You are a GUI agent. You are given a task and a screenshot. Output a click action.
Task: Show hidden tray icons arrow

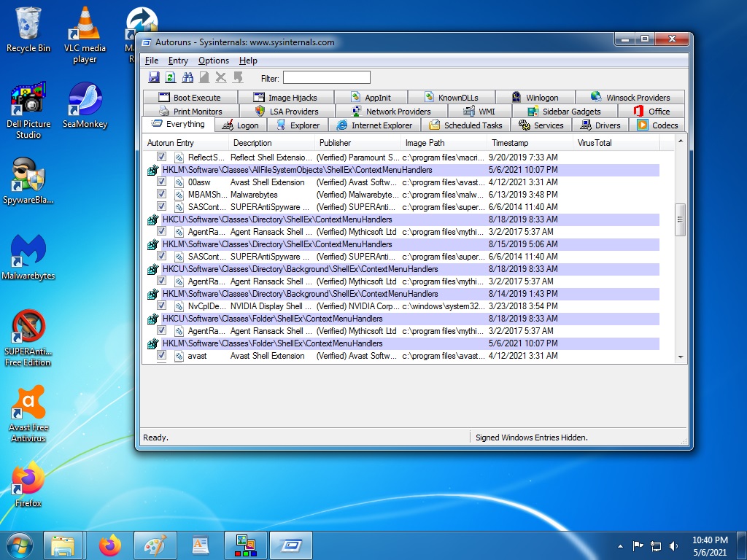620,546
